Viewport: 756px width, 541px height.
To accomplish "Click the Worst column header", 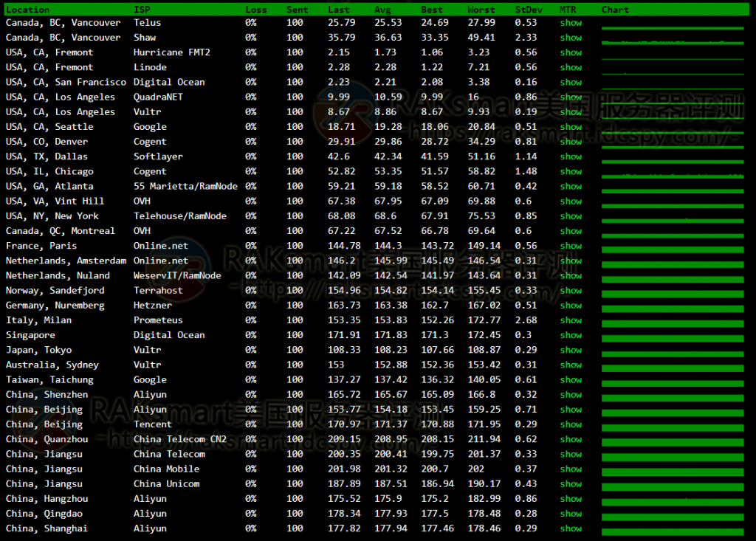I will click(481, 10).
